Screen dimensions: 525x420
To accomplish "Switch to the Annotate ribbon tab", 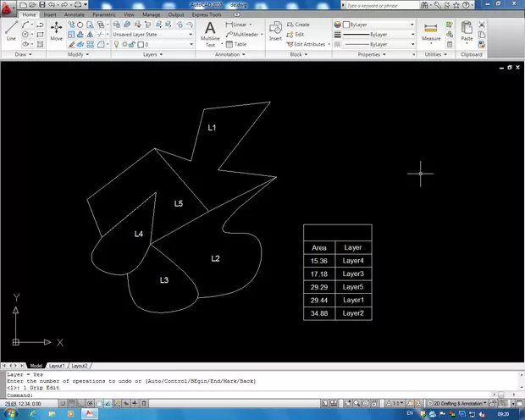I will tap(75, 14).
